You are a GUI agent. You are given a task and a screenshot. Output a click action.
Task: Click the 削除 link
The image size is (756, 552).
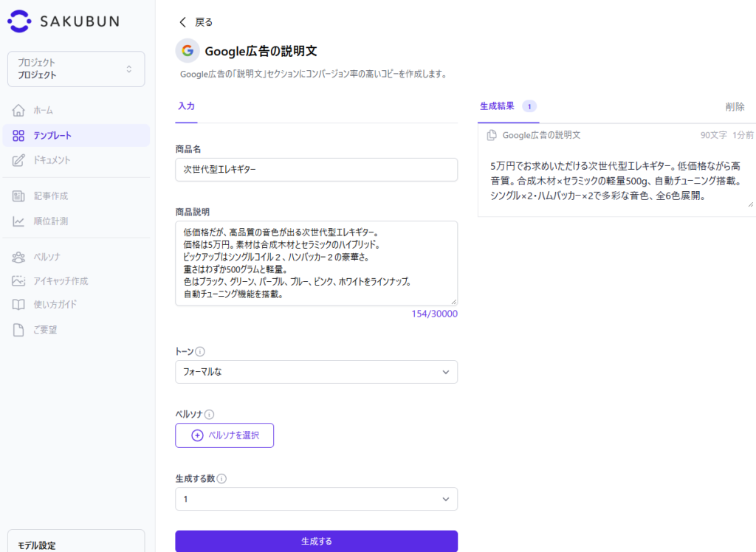(x=735, y=107)
